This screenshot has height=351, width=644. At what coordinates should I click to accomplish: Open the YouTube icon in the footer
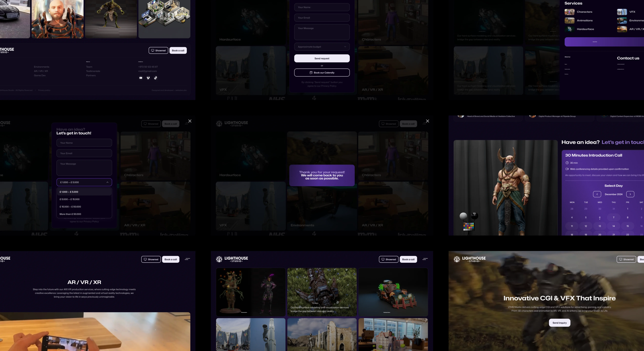[x=141, y=78]
